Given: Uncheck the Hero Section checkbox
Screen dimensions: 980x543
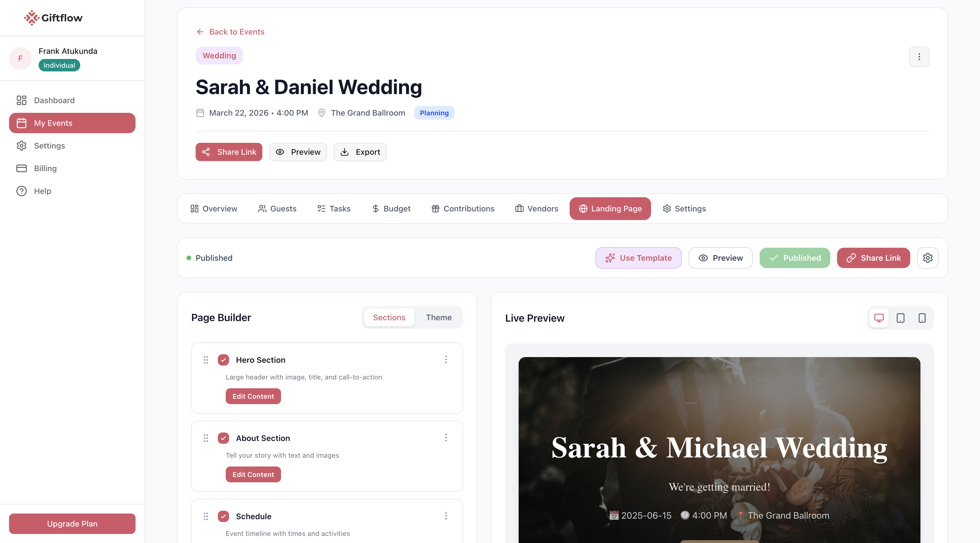Looking at the screenshot, I should pos(223,360).
